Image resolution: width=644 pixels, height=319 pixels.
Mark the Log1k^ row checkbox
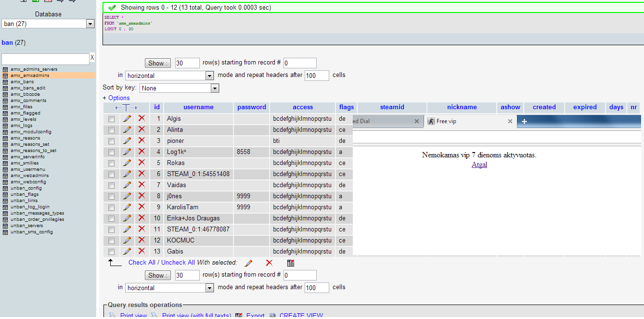112,152
